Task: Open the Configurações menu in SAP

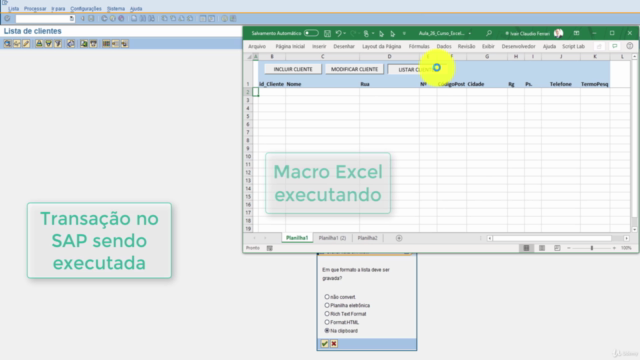Action: (86, 9)
